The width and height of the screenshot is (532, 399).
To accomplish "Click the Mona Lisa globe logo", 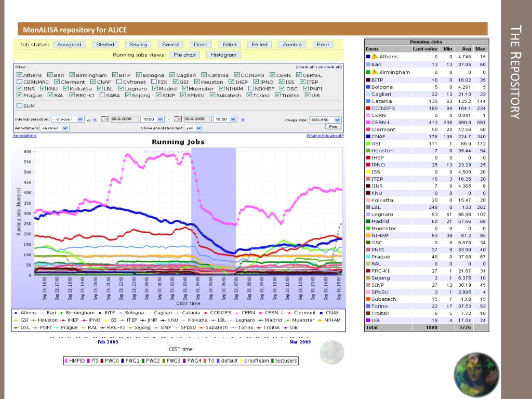I will click(476, 375).
